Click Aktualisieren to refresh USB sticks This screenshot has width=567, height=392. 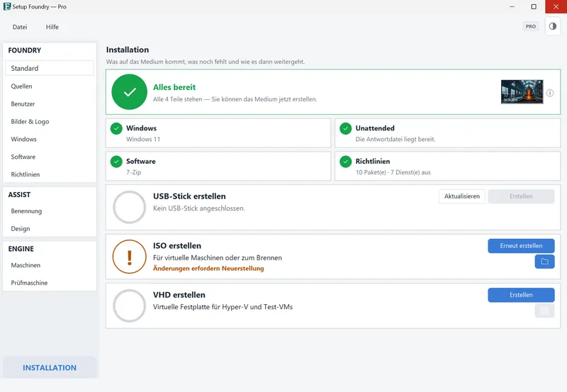click(462, 196)
